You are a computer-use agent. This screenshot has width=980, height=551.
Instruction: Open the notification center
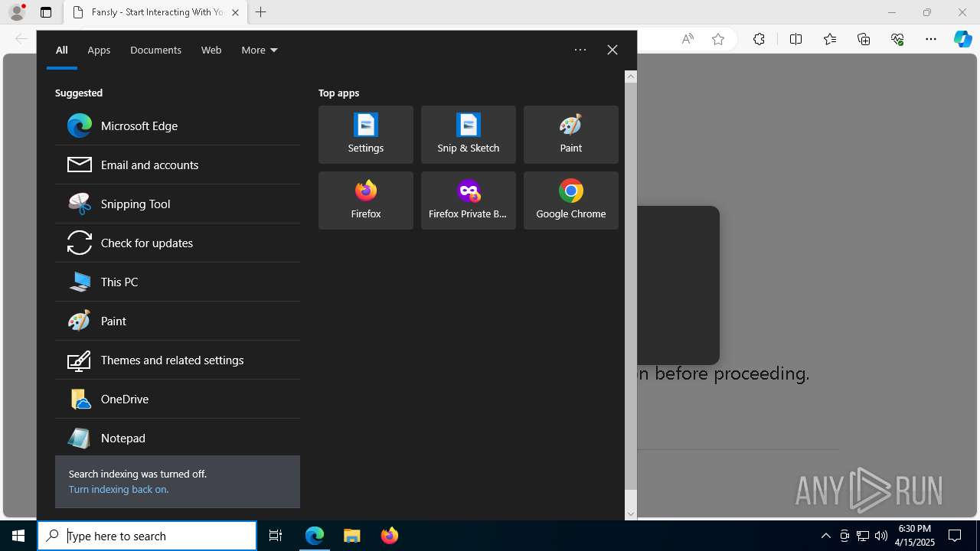pyautogui.click(x=955, y=536)
